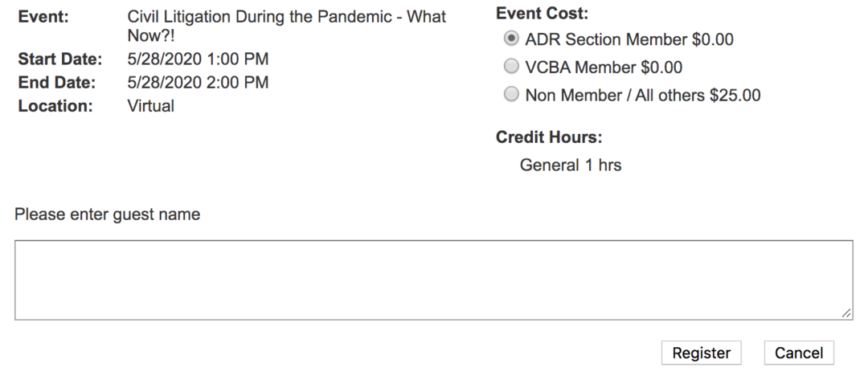
Task: Click the Cancel button
Action: pyautogui.click(x=799, y=353)
